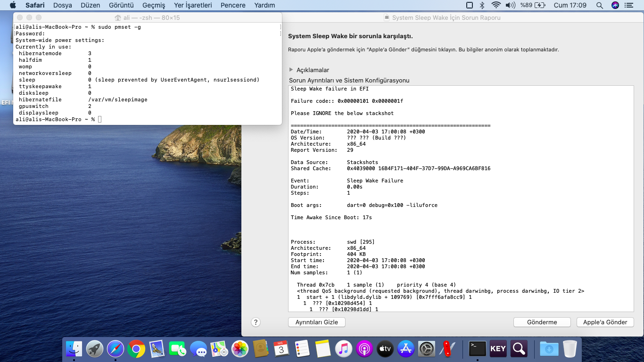Hide details with Ayrıntıları Gizle button
The width and height of the screenshot is (644, 362).
click(x=316, y=322)
